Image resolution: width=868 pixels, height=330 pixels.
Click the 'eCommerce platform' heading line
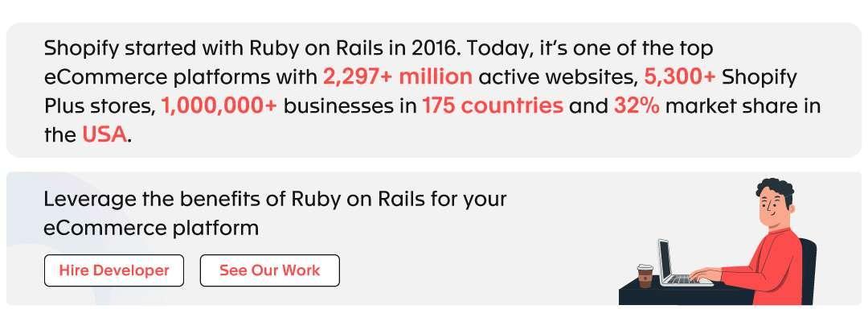click(151, 228)
